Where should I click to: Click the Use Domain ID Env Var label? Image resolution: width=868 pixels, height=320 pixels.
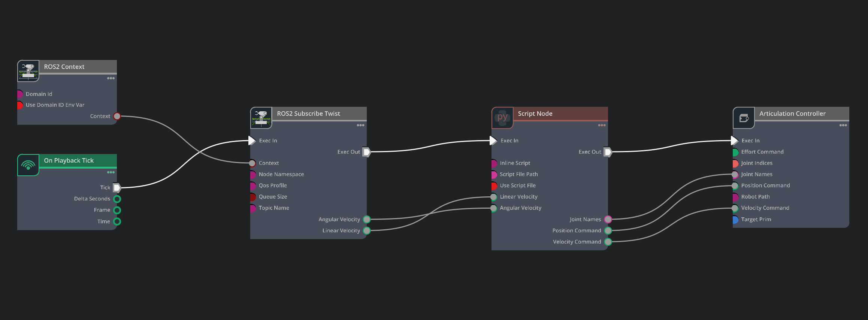55,105
